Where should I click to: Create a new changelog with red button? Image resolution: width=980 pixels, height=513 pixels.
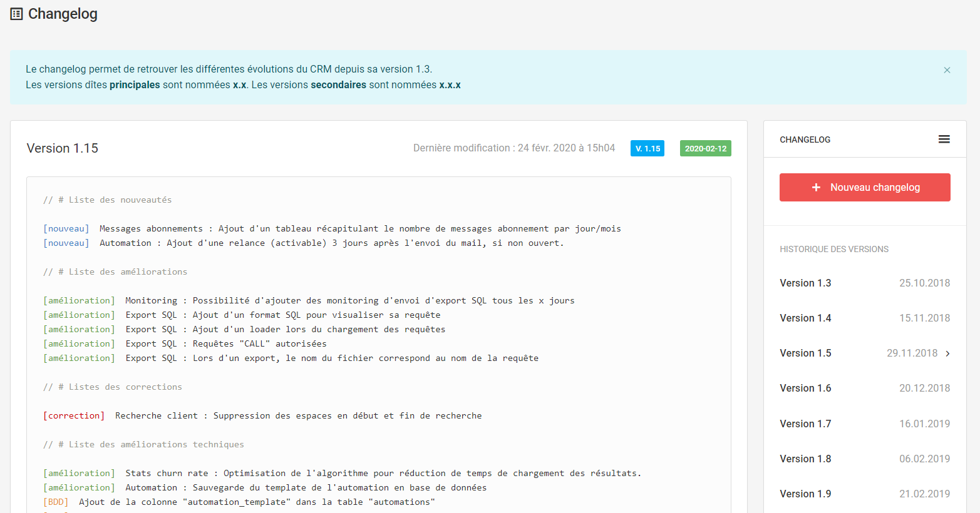[x=864, y=187]
